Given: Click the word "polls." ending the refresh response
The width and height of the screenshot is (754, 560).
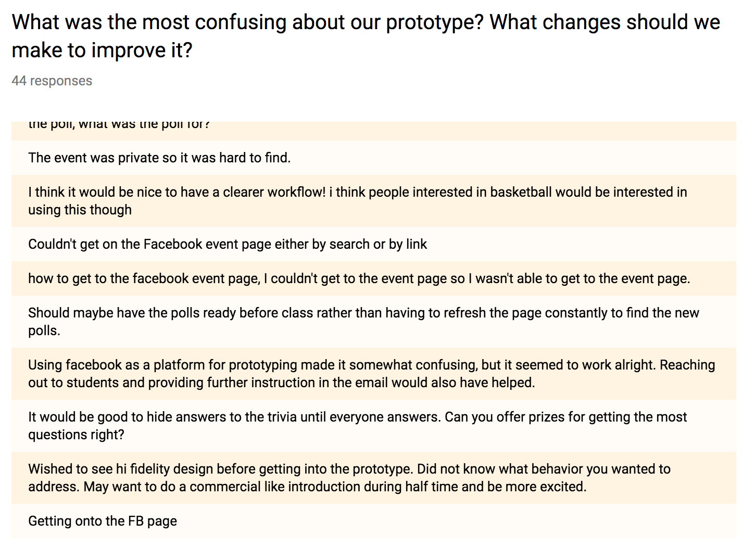Looking at the screenshot, I should [x=44, y=330].
